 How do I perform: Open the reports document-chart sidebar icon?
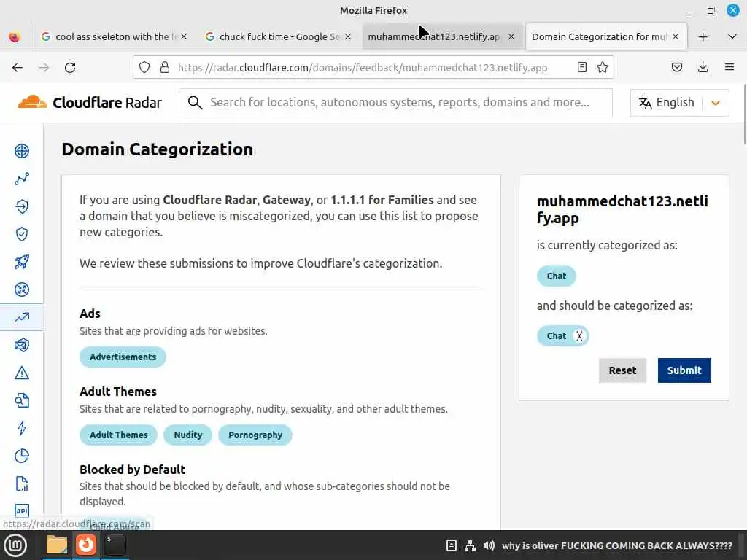pyautogui.click(x=21, y=483)
